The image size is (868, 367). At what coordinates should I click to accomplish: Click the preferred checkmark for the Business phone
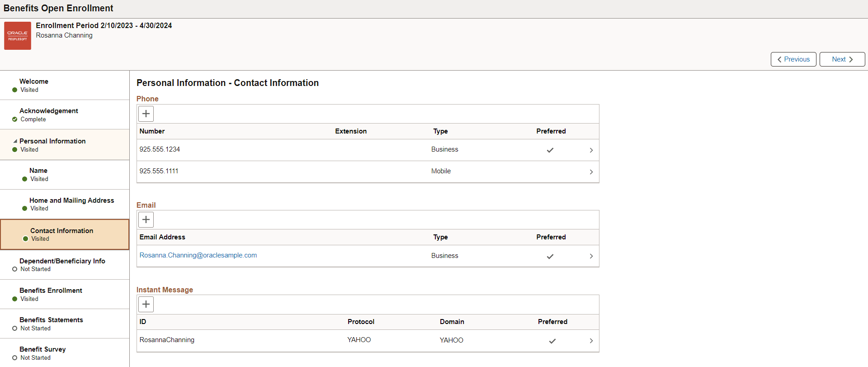(x=550, y=150)
